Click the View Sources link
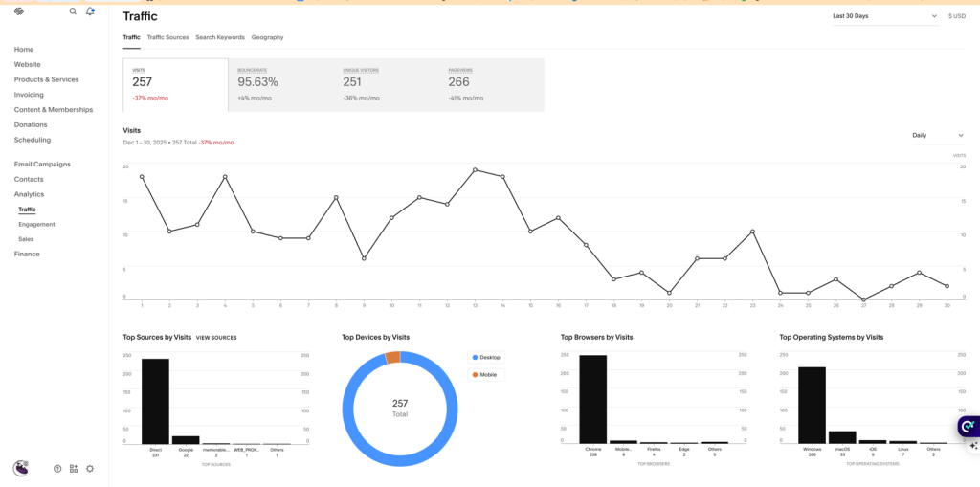980x487 pixels. pos(216,338)
